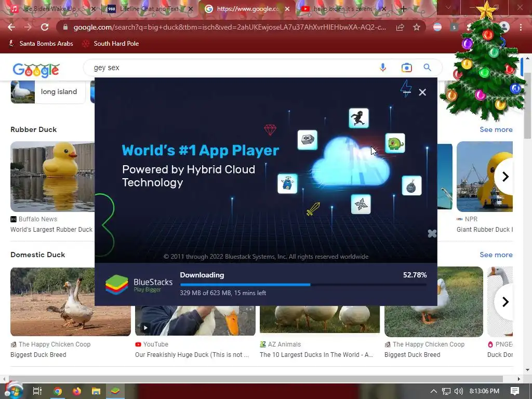Click the Google holiday logo
This screenshot has height=399, width=532.
(36, 70)
